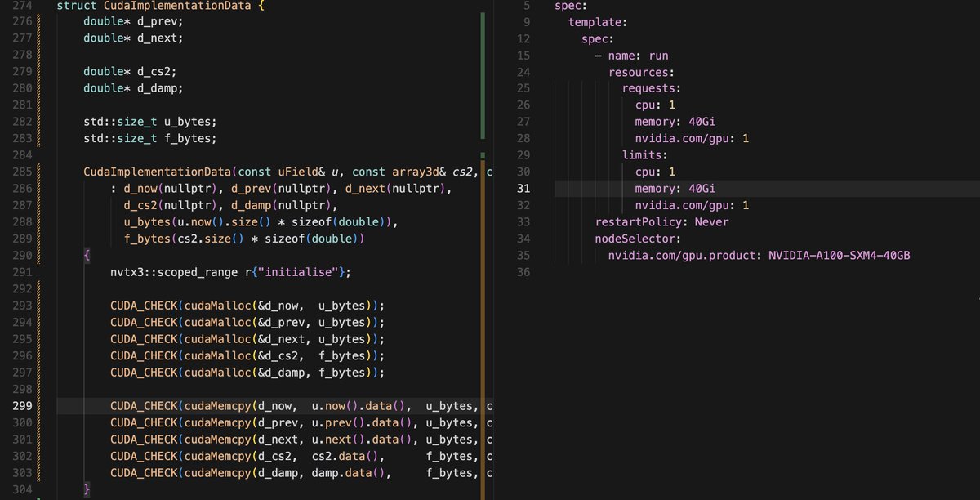This screenshot has width=980, height=500.
Task: Select the 'double* d_damp;' declaration line
Action: [x=133, y=87]
